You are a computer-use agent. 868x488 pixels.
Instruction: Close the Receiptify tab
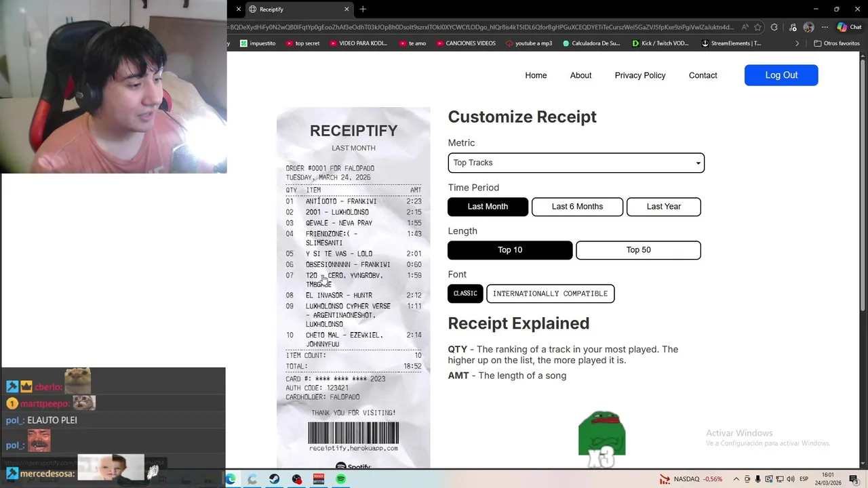(347, 9)
